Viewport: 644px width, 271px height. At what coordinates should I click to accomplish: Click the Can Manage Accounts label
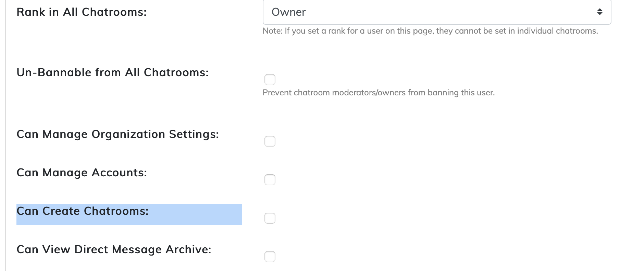click(x=82, y=173)
